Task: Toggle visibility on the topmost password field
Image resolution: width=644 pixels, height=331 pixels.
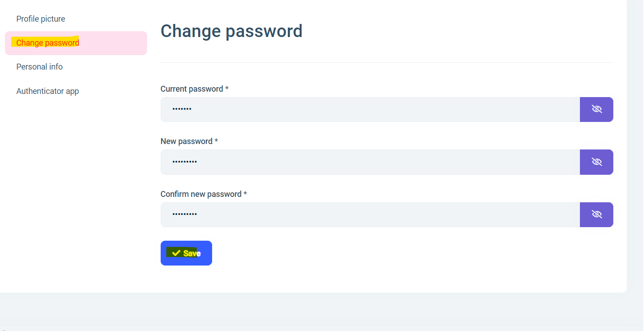Action: tap(596, 109)
